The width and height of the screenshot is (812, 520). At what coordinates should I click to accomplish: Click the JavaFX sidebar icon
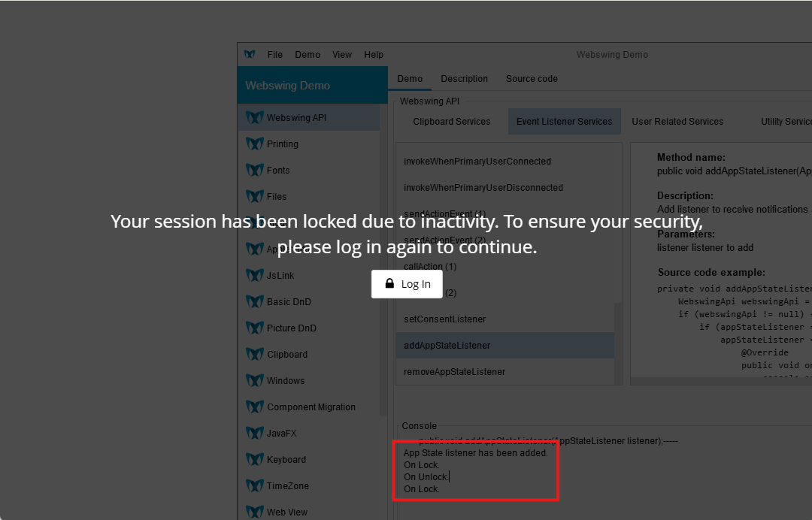(255, 434)
